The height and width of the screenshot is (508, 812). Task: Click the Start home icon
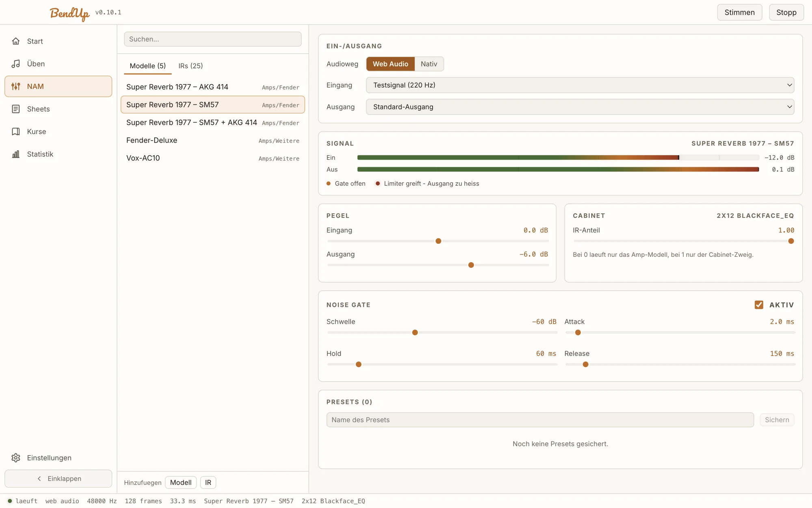click(x=16, y=41)
